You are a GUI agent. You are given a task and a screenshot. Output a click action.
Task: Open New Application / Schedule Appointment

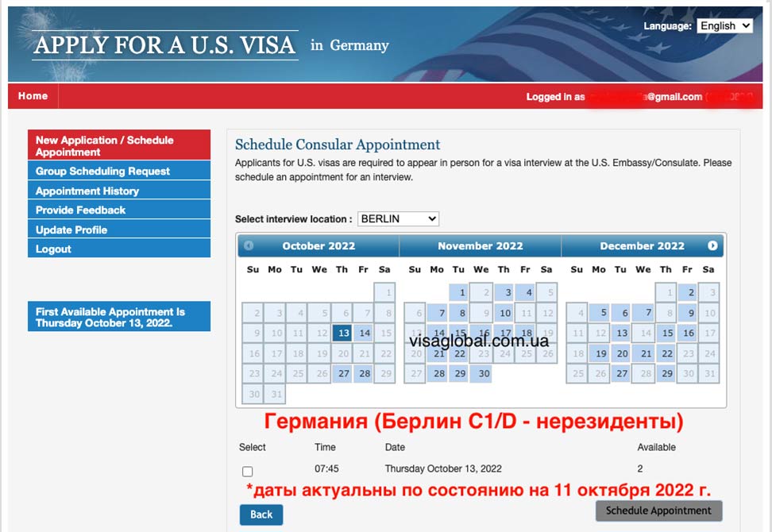click(119, 145)
